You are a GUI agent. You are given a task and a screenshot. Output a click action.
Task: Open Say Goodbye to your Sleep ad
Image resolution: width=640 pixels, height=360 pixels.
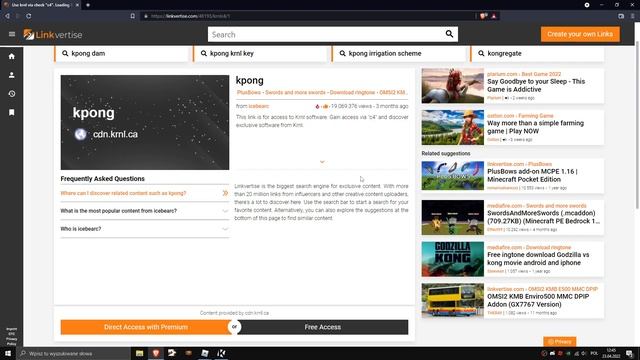point(536,85)
